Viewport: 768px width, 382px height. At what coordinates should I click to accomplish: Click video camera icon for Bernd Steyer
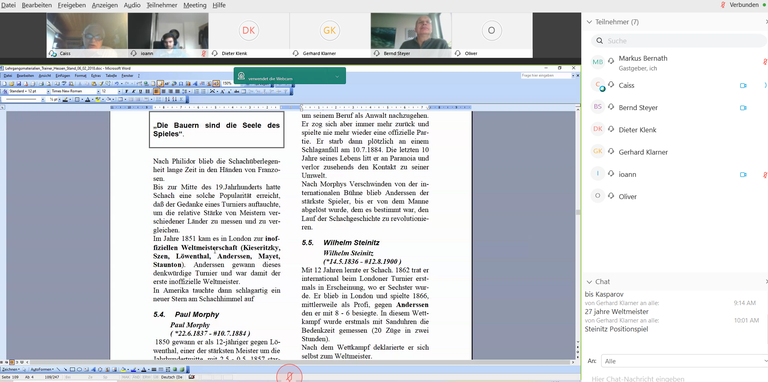743,108
